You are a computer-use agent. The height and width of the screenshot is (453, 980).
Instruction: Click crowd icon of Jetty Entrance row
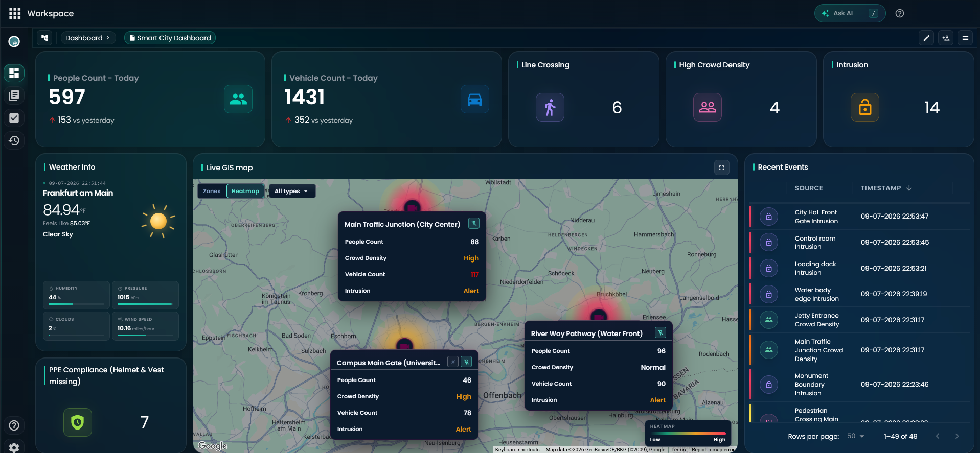tap(769, 320)
